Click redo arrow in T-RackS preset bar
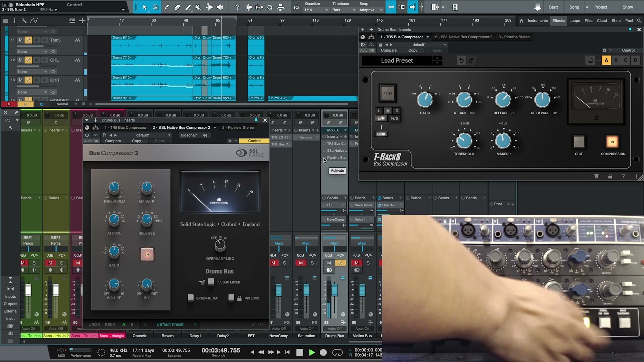 click(x=471, y=60)
